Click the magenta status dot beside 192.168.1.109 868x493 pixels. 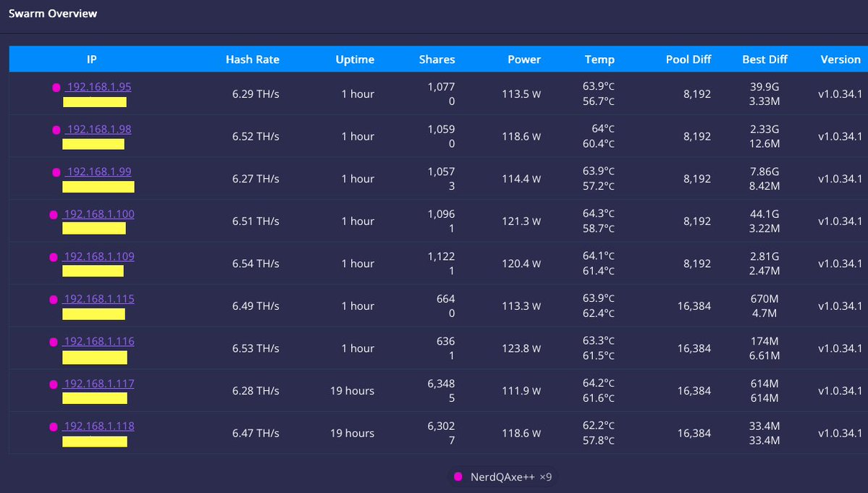(x=54, y=257)
